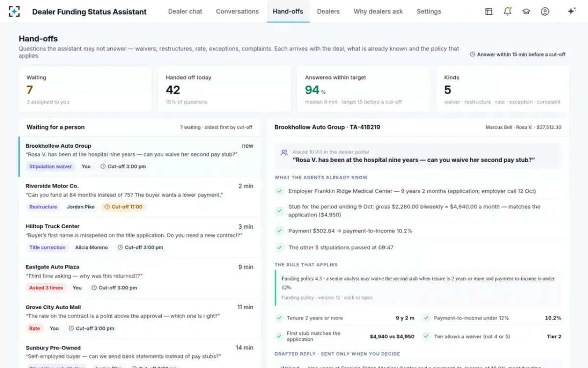588x368 pixels.
Task: Click the check icon beside other 5 stipulations
Action: (279, 247)
